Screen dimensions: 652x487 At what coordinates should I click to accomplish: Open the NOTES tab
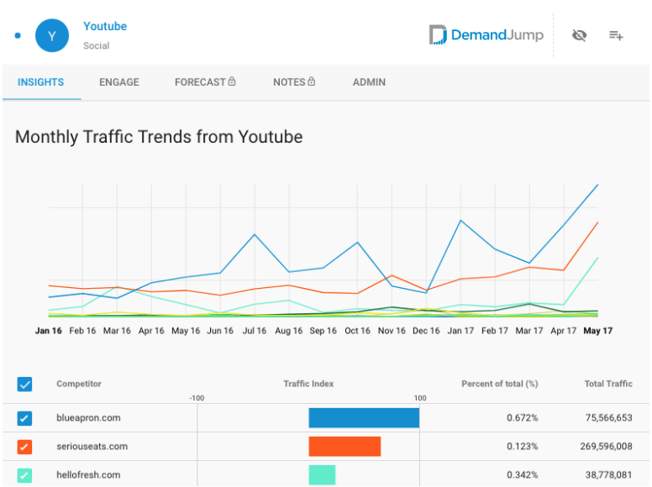coord(294,82)
